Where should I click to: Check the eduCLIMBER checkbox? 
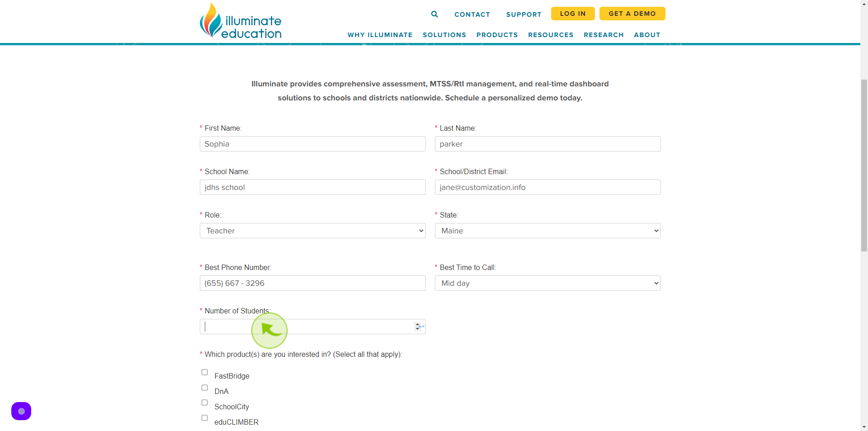coord(204,418)
